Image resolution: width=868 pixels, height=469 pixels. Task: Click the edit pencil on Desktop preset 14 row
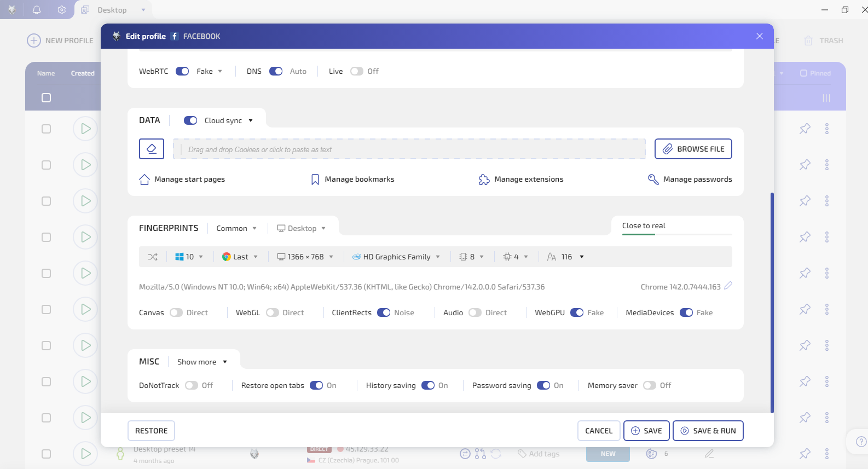[x=709, y=454]
